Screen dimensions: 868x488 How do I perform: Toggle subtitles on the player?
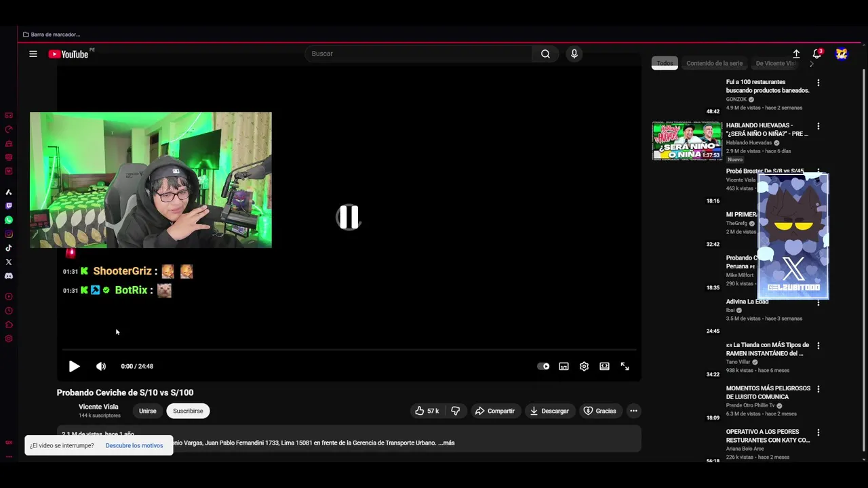pos(564,366)
